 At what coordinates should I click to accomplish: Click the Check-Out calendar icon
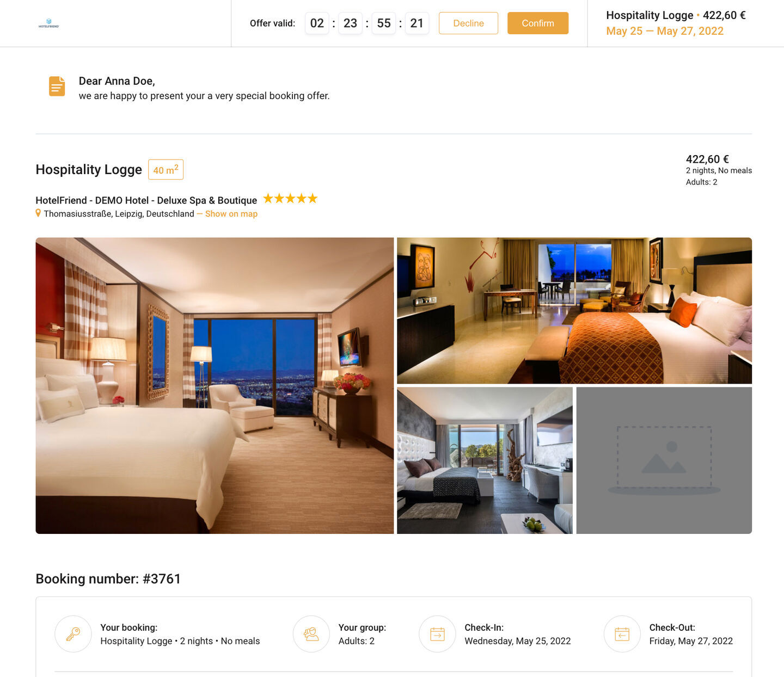tap(622, 634)
